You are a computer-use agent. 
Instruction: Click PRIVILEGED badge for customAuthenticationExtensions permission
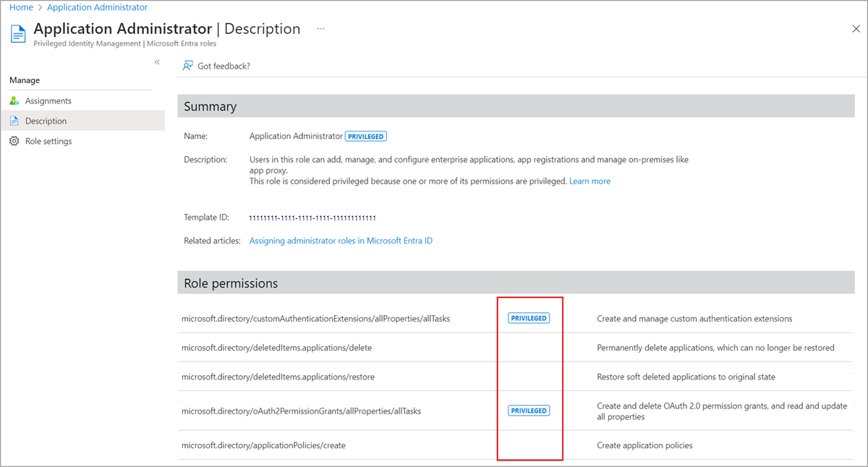[529, 318]
